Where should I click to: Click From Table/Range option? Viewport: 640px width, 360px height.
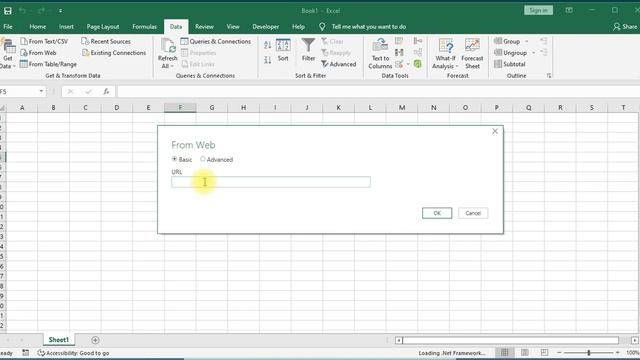48,64
